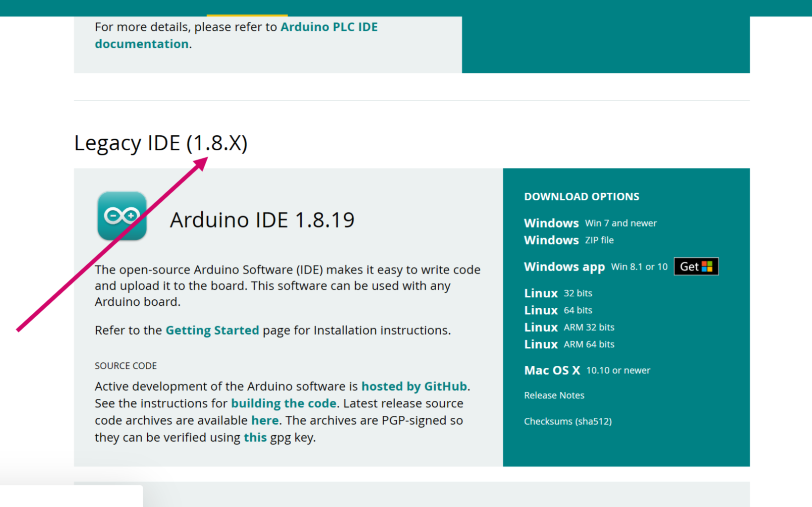Open Arduino PLC IDE documentation link
The image size is (812, 507).
tap(236, 35)
